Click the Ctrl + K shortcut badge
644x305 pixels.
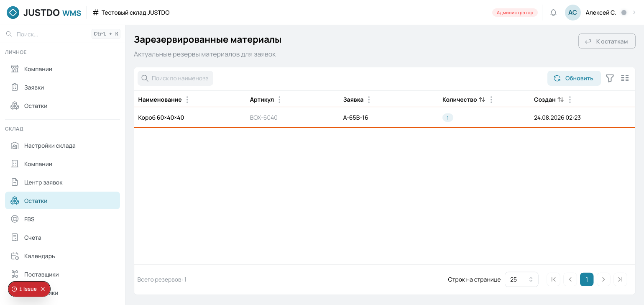click(106, 34)
